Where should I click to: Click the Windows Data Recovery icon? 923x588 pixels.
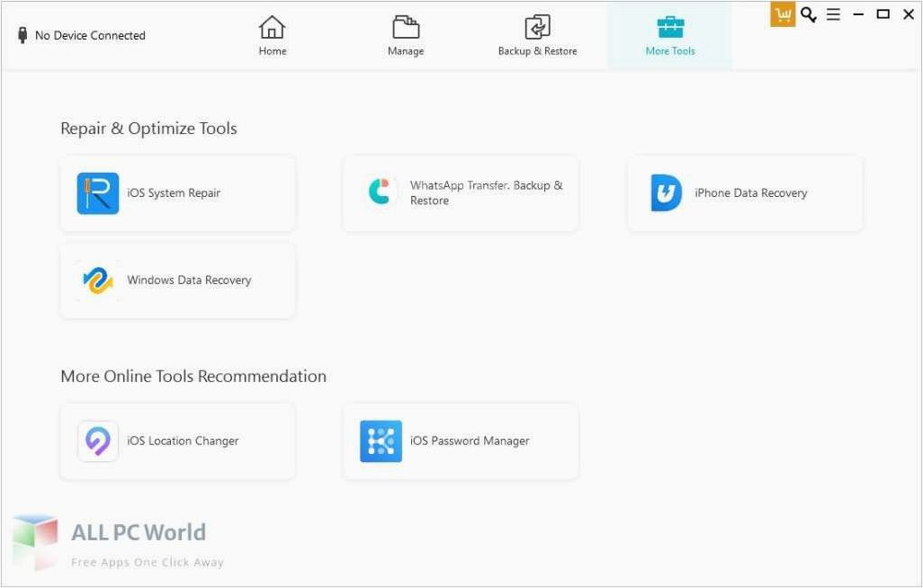tap(98, 281)
